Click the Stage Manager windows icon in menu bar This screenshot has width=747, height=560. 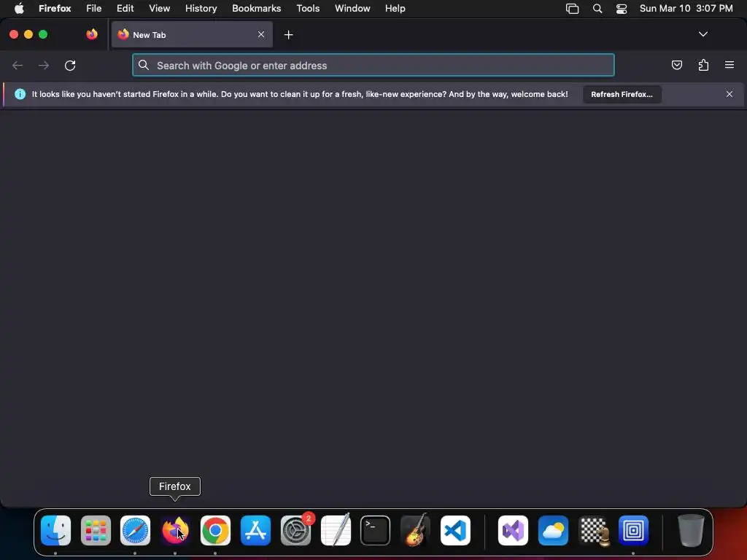(x=572, y=9)
